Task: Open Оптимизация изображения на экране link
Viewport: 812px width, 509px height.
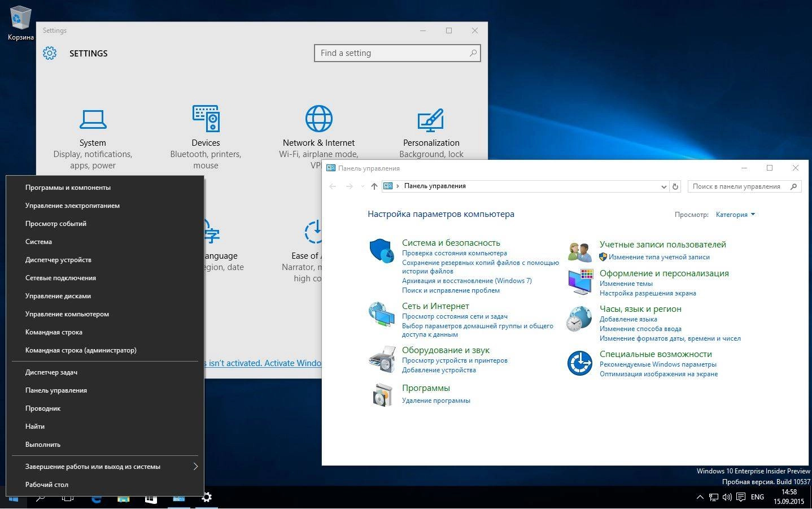Action: [x=658, y=374]
